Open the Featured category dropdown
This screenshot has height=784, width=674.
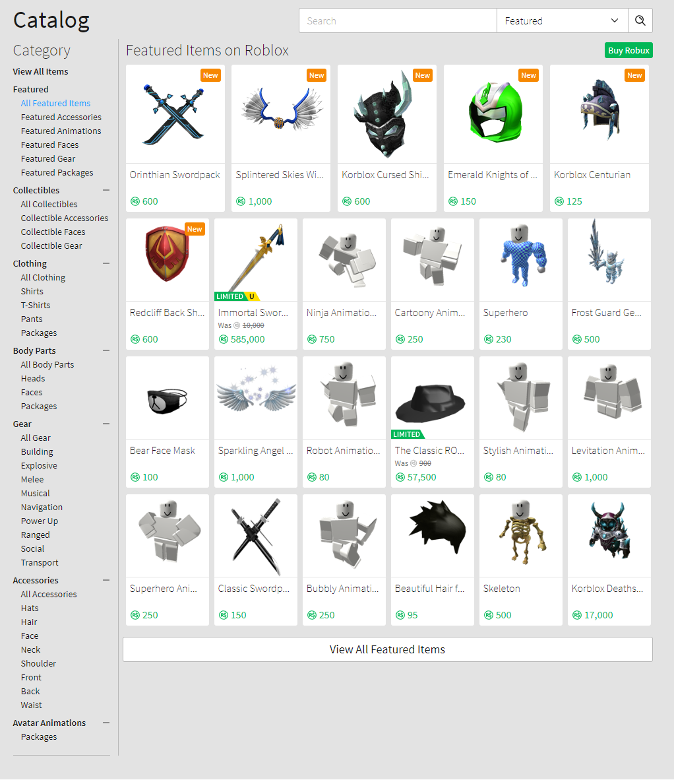562,20
